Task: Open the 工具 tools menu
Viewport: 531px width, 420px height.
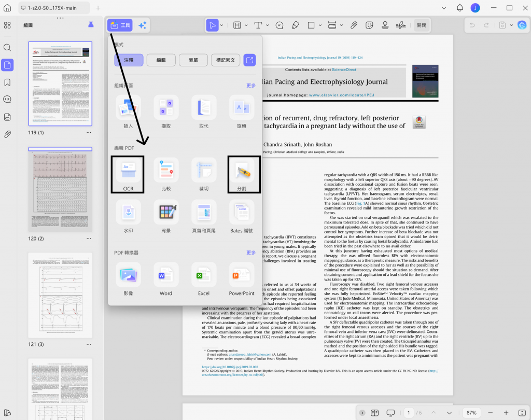Action: click(120, 25)
